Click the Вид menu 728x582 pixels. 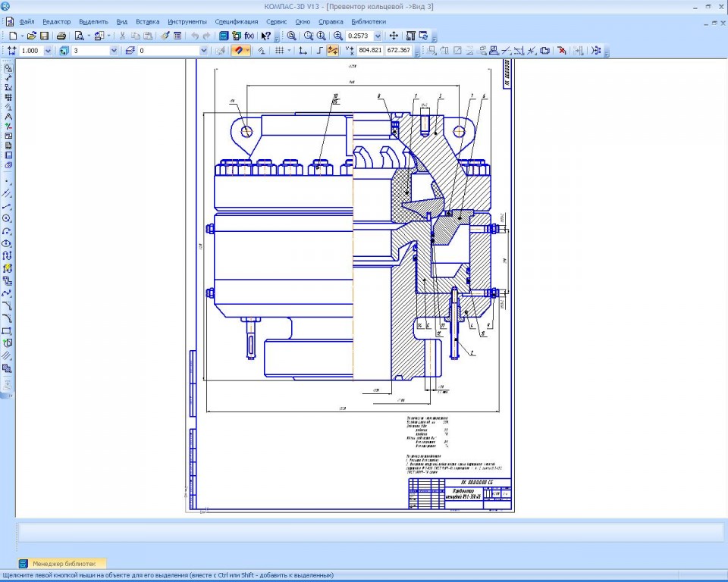tap(121, 22)
